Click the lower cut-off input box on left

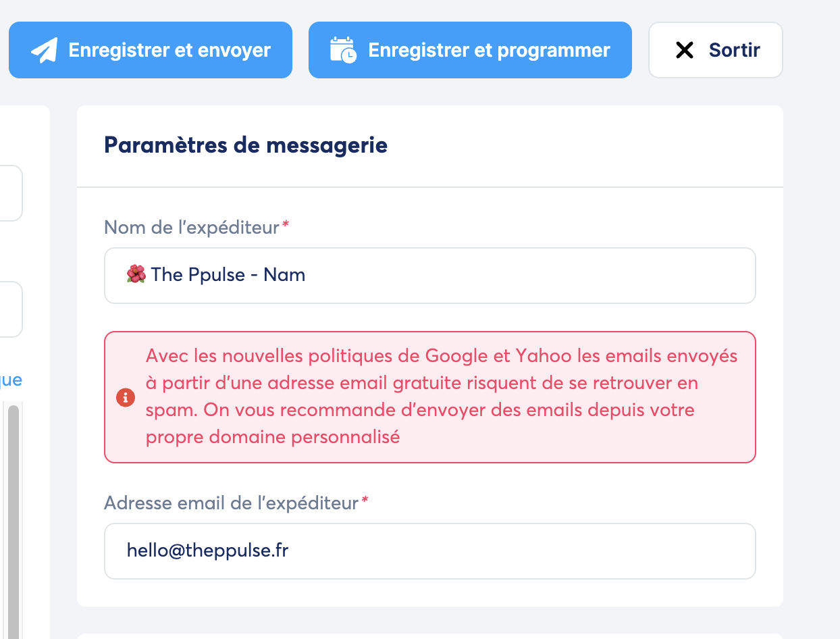point(10,309)
